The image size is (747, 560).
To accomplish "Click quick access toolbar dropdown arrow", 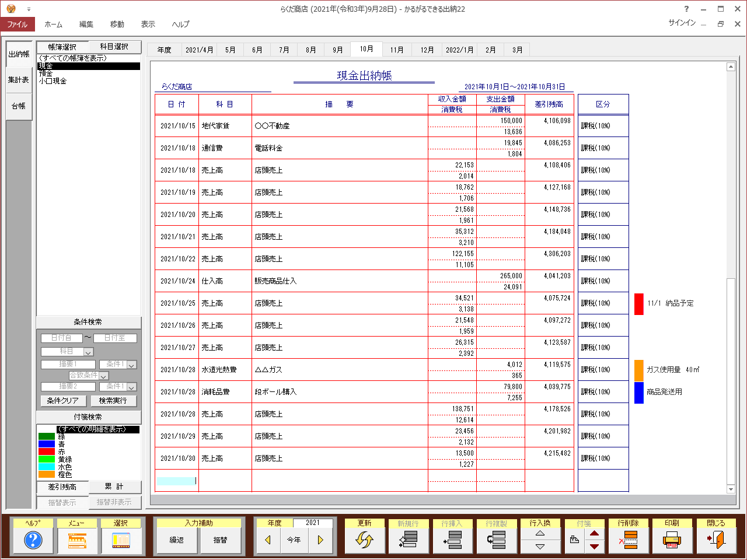I will [x=29, y=9].
